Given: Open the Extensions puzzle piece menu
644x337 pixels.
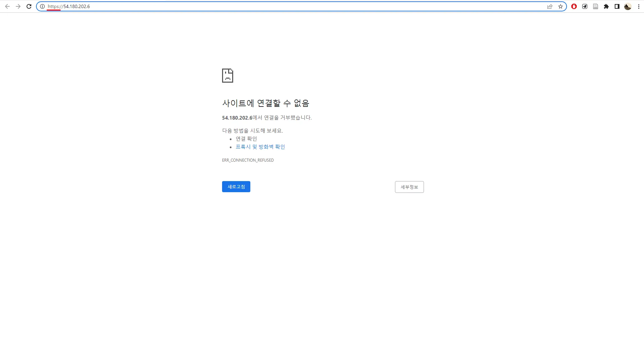Looking at the screenshot, I should click(606, 6).
